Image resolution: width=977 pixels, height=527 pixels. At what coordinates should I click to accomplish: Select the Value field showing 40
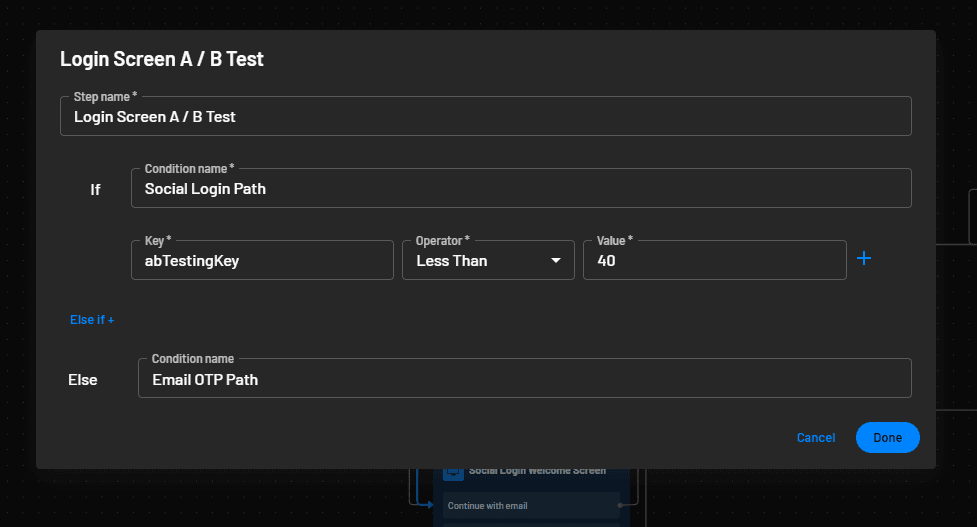[713, 260]
